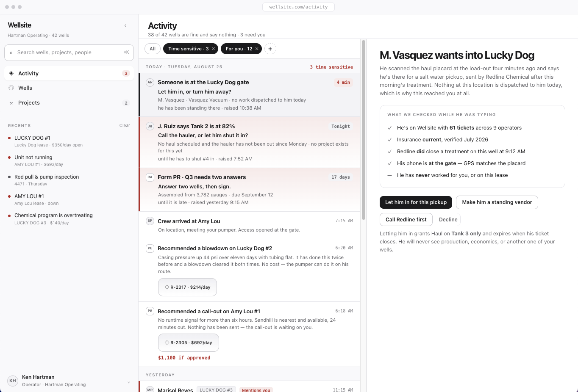This screenshot has height=392, width=578.
Task: Click the 3 time sensitive label
Action: coord(331,67)
